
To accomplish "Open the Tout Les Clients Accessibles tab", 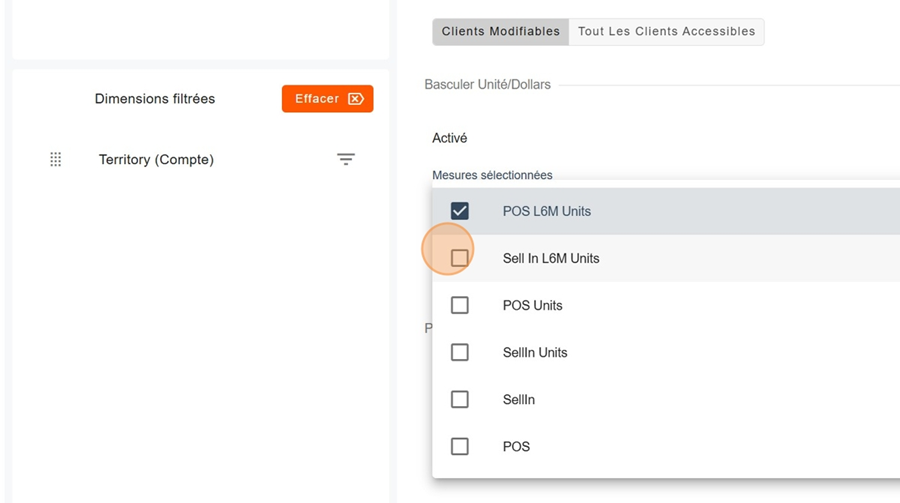I will (x=666, y=32).
